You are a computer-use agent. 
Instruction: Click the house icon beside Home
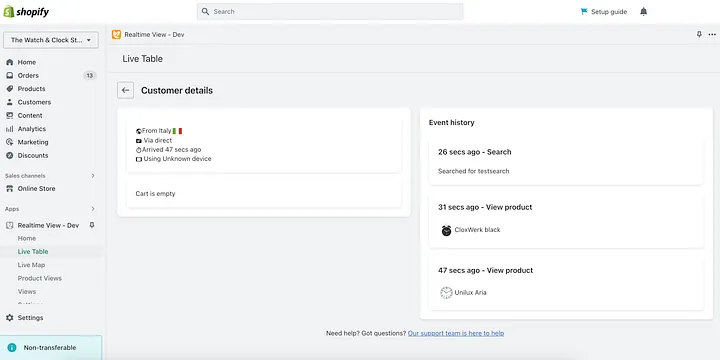point(10,62)
